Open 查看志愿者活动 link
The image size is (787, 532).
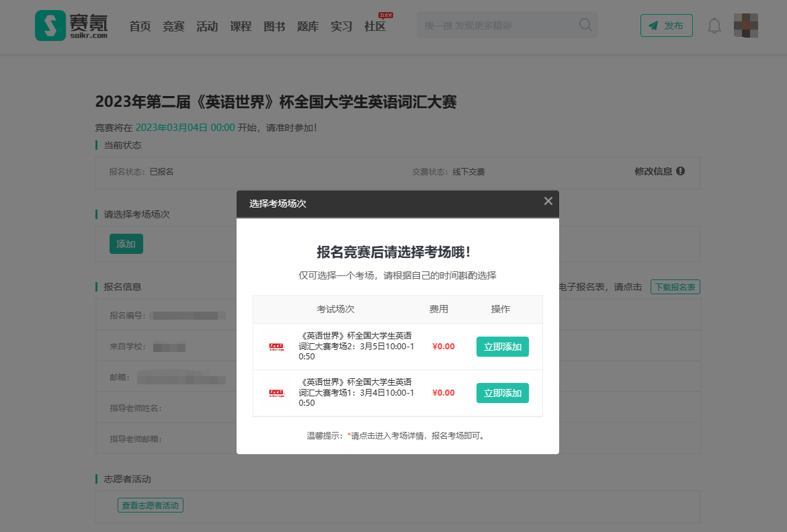click(x=151, y=505)
